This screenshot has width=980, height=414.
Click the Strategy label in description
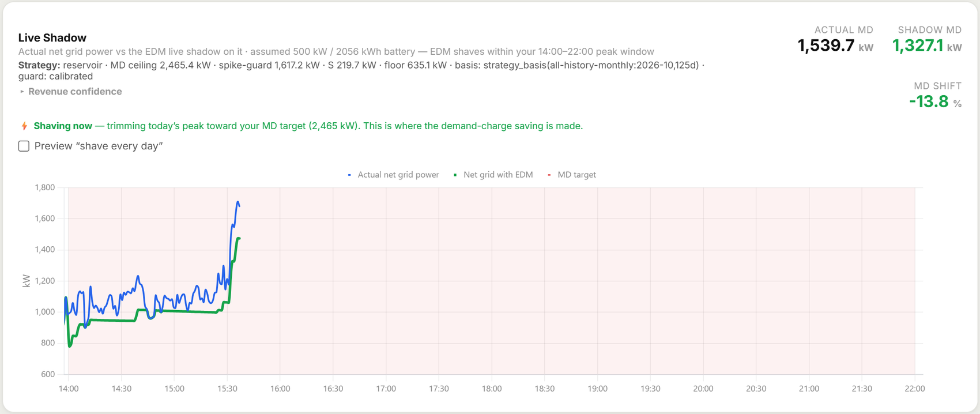tap(39, 65)
